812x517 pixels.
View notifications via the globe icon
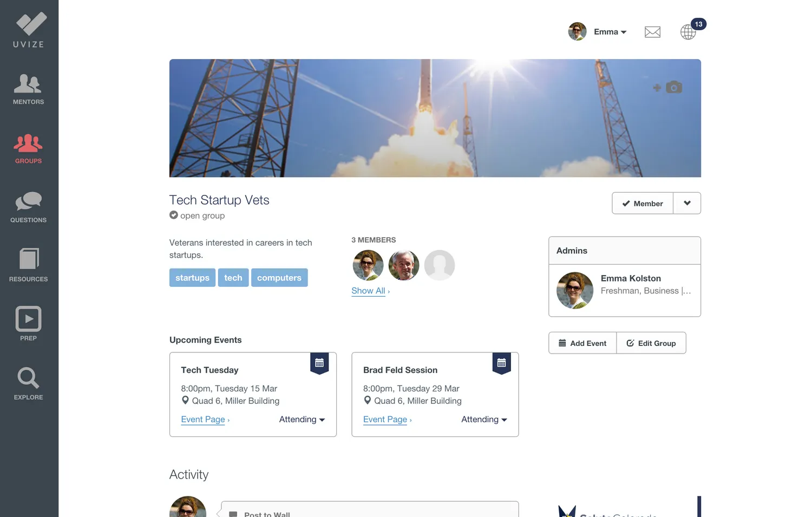688,32
